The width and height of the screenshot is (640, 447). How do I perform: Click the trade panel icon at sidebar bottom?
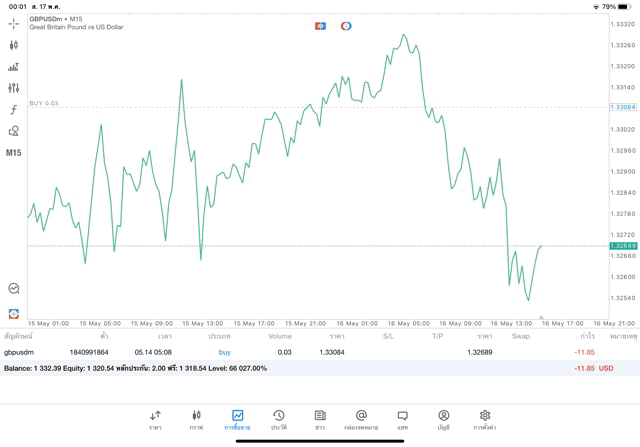coord(14,314)
